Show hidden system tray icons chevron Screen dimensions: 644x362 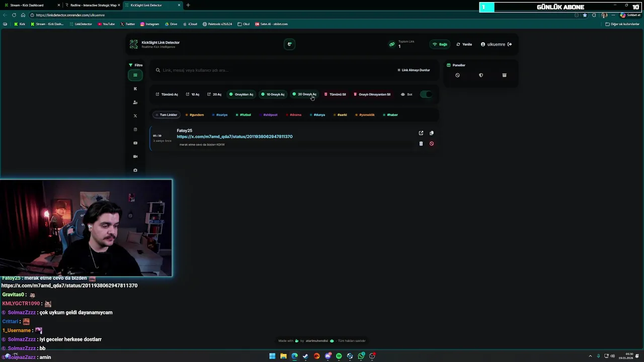(591, 356)
